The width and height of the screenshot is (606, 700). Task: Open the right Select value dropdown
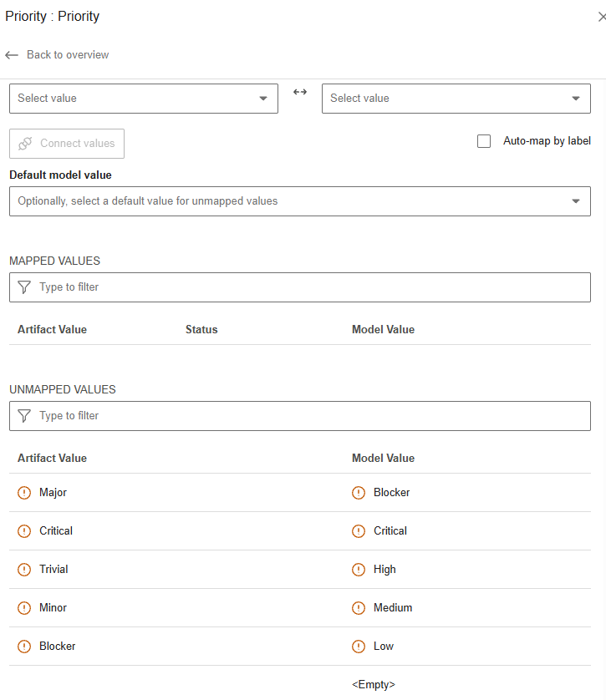pyautogui.click(x=456, y=99)
